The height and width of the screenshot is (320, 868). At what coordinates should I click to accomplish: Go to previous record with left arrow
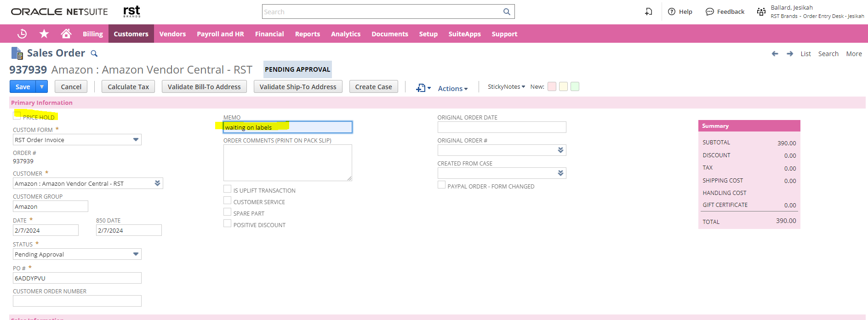tap(775, 54)
